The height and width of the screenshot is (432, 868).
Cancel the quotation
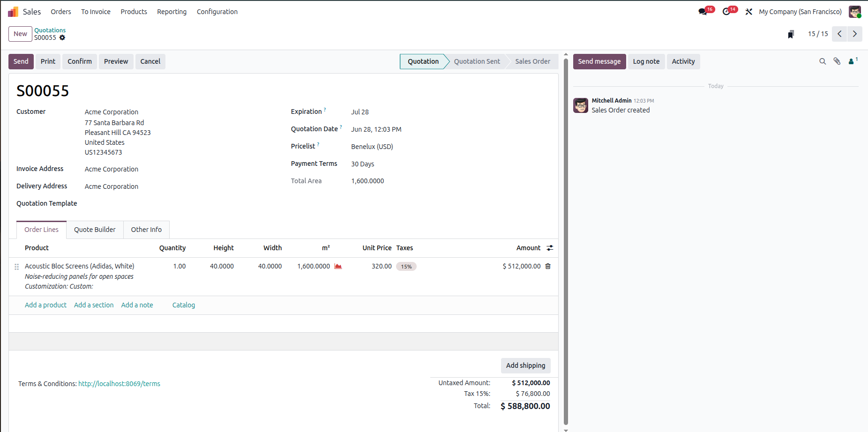point(150,61)
